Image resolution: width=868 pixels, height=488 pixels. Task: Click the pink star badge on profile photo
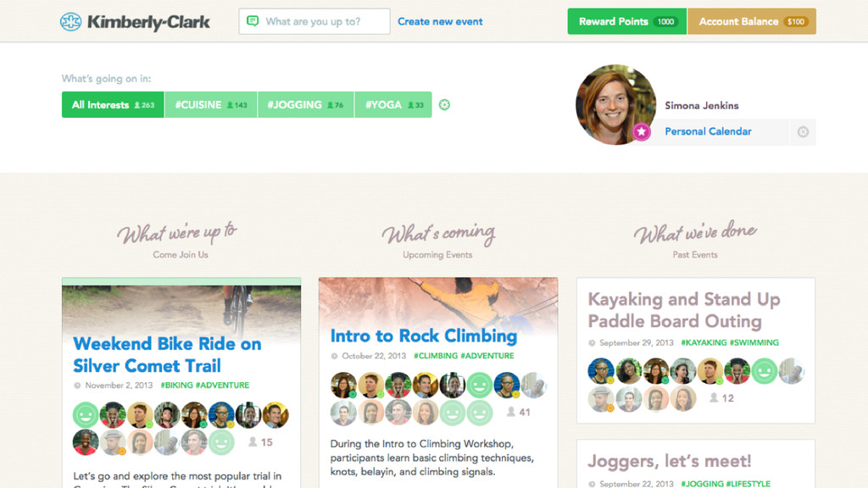pos(641,131)
